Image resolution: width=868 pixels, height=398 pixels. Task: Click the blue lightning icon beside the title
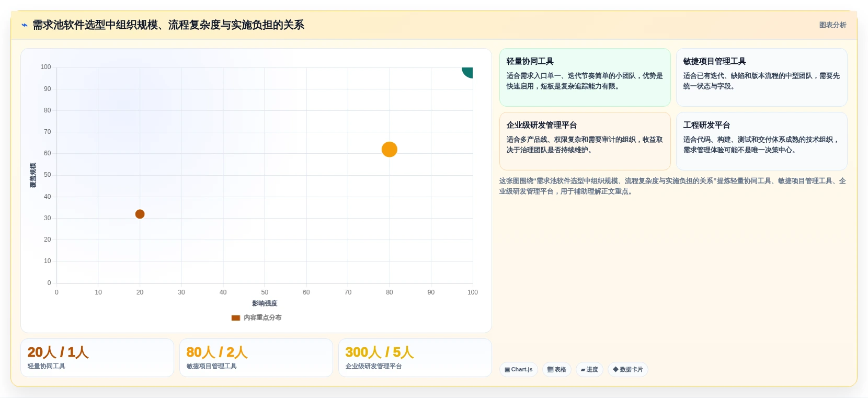(24, 25)
